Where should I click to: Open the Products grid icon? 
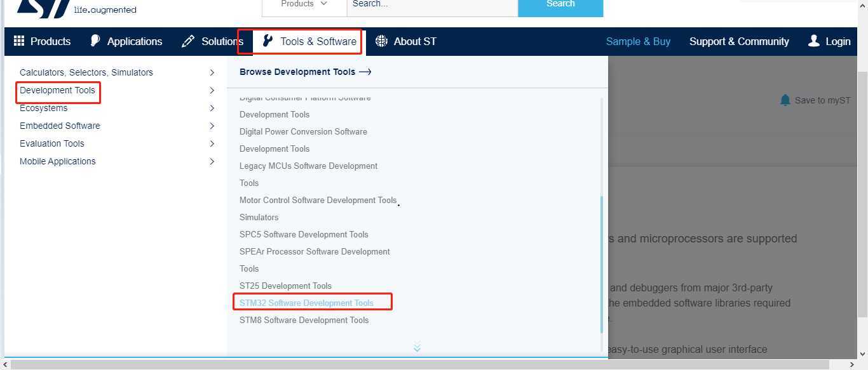[x=19, y=41]
